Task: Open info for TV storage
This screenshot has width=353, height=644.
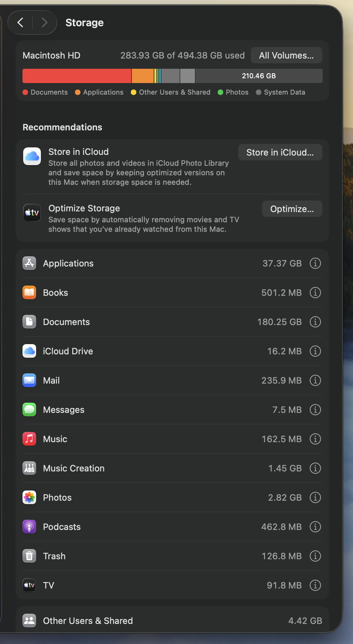Action: click(x=315, y=585)
